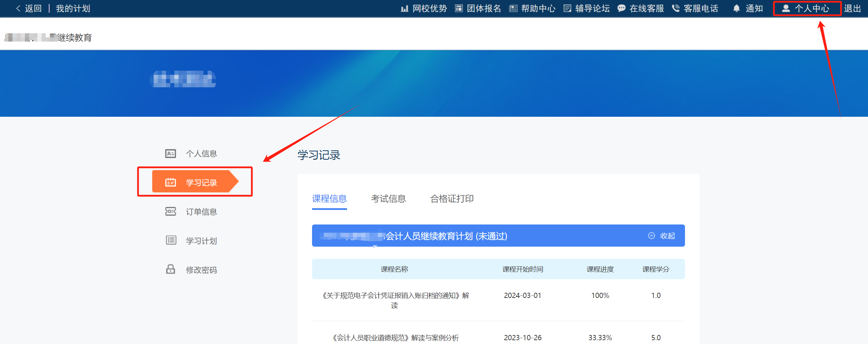The height and width of the screenshot is (344, 868).
Task: Go back using the 返回 chevron
Action: 19,9
